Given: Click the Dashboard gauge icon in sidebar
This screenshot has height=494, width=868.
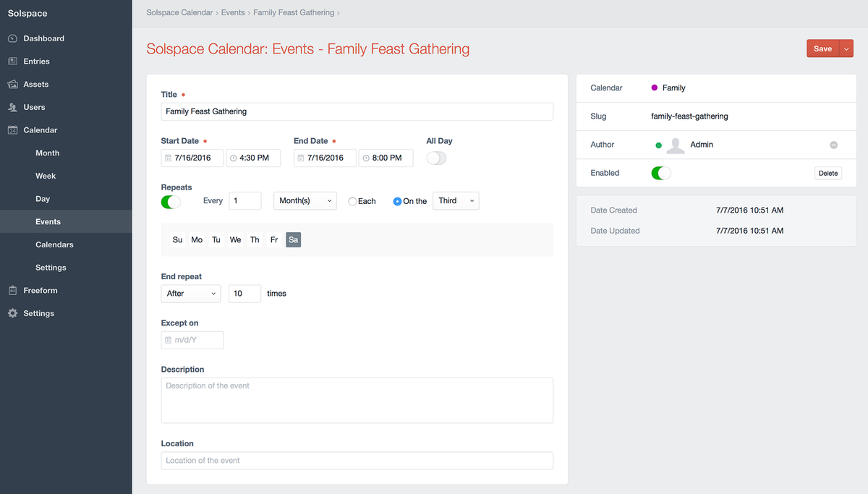Looking at the screenshot, I should tap(12, 38).
